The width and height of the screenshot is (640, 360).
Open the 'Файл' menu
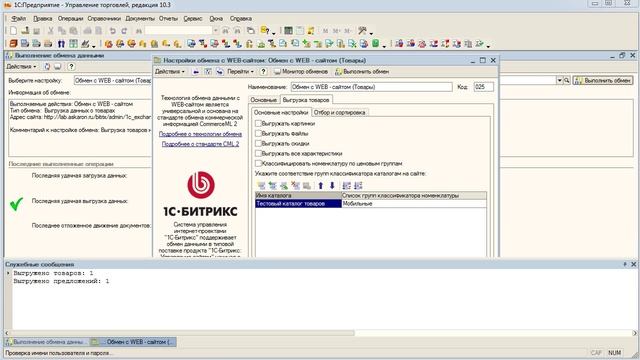point(18,18)
